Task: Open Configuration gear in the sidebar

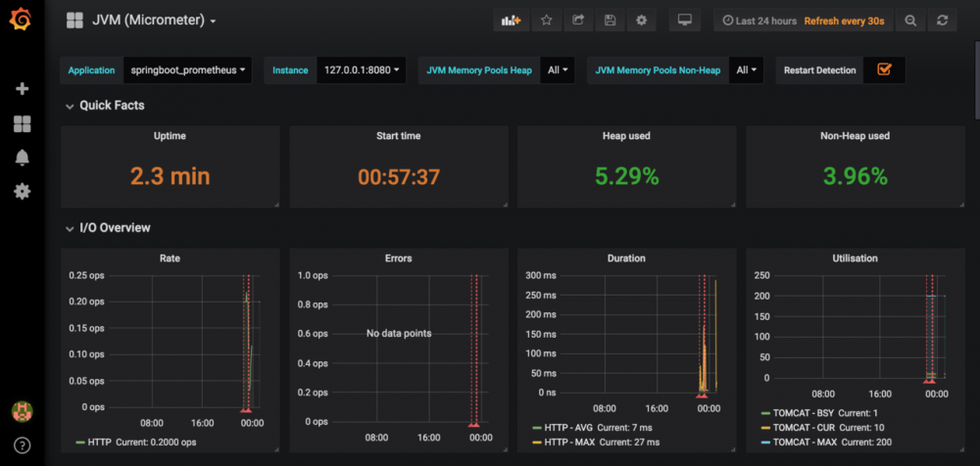Action: (x=22, y=191)
